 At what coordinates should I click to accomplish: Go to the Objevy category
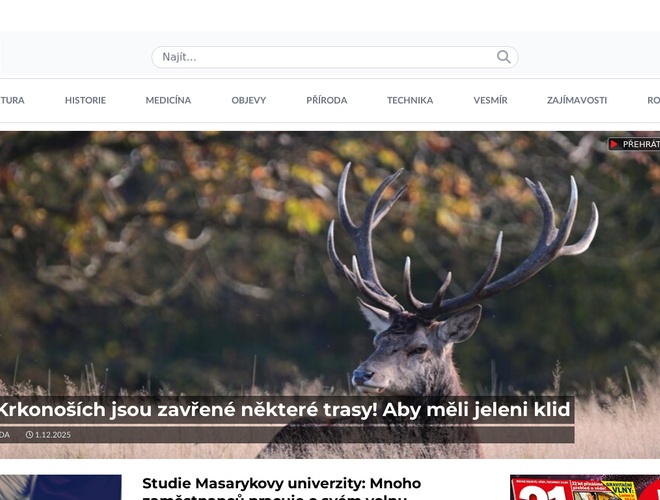(x=249, y=100)
